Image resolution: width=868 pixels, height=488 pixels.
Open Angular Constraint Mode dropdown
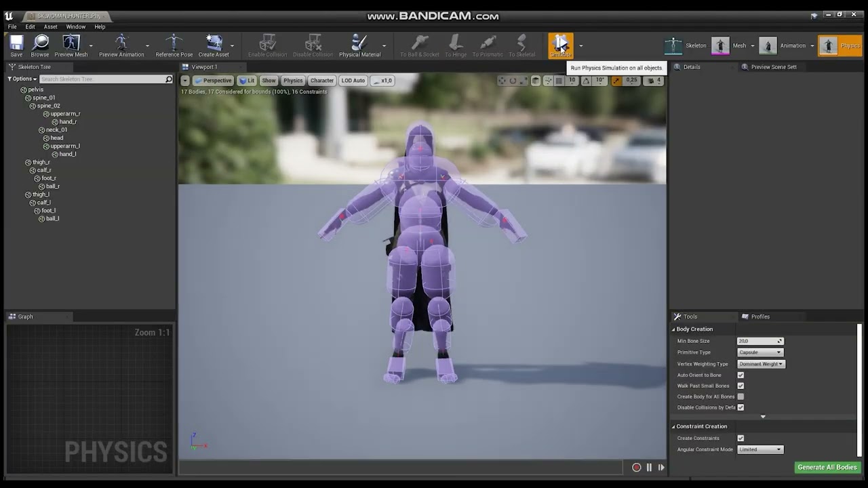[760, 449]
